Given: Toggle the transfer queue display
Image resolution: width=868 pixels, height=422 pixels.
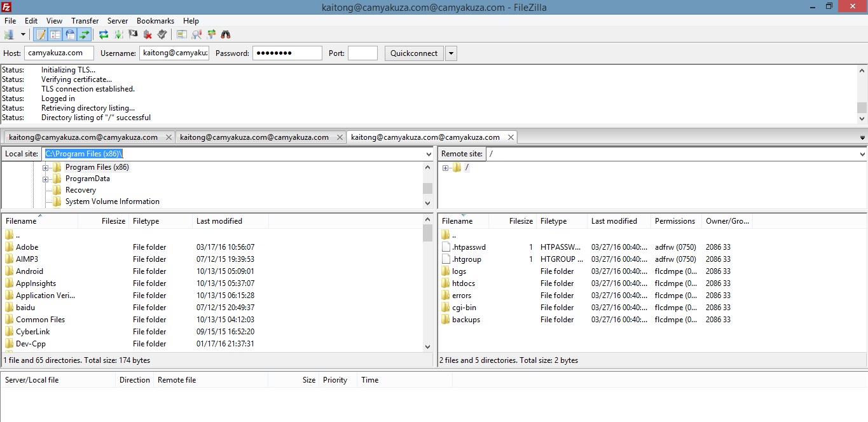Looking at the screenshot, I should tap(85, 34).
